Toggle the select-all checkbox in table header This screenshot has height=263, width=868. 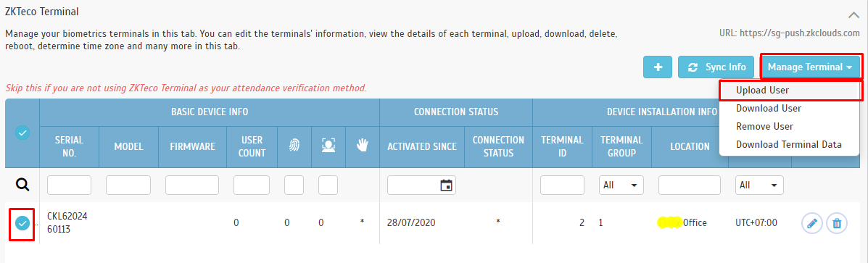[x=22, y=133]
